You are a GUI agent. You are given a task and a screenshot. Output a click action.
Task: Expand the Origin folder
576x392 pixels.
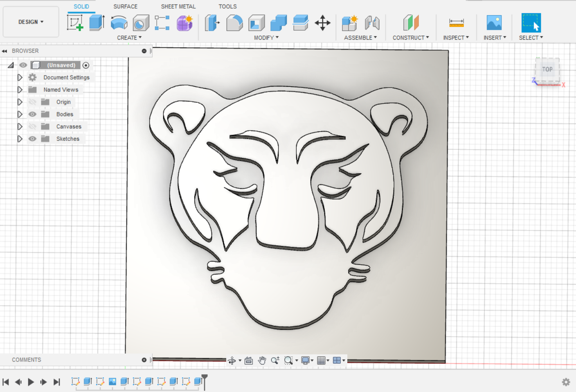(x=20, y=102)
